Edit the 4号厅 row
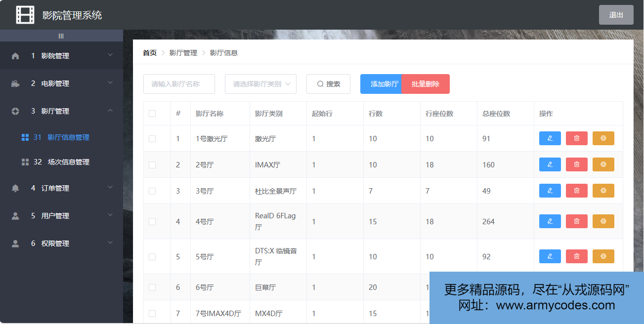Image resolution: width=644 pixels, height=324 pixels. pos(550,221)
